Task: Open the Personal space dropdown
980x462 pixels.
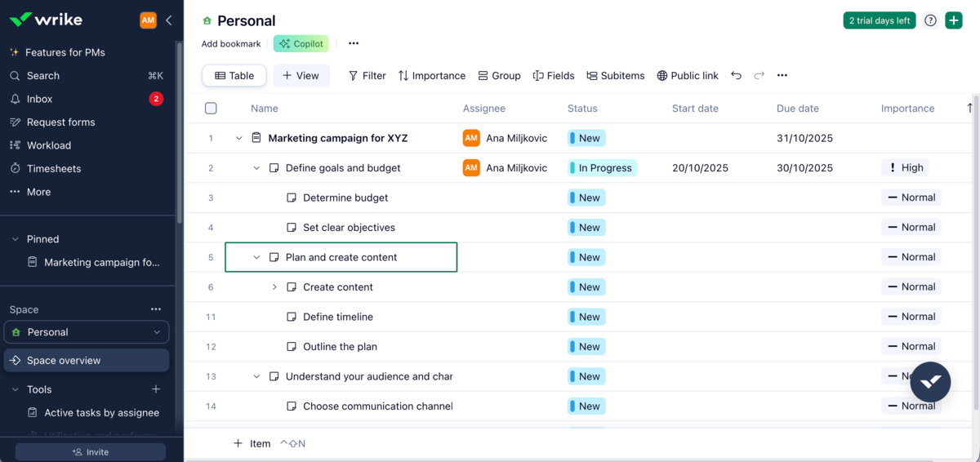Action: coord(87,332)
